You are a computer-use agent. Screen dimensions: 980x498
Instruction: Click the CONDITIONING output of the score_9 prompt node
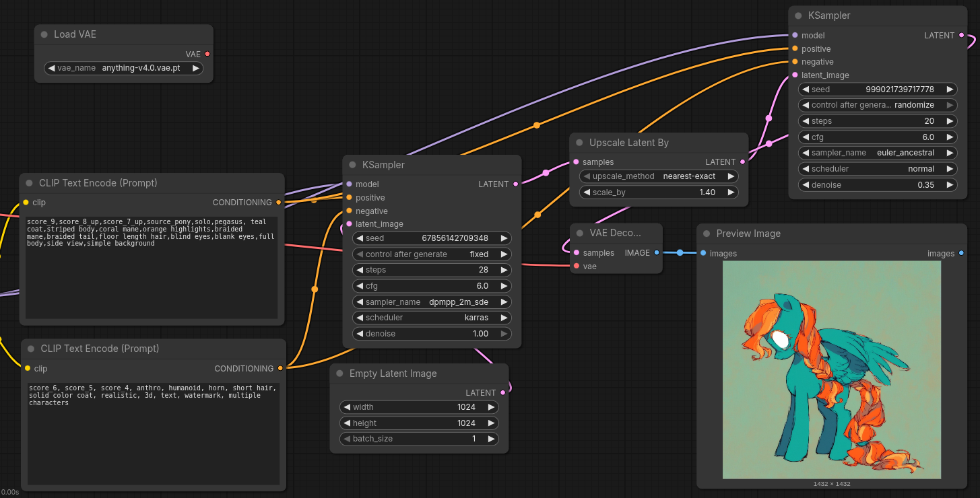pyautogui.click(x=279, y=202)
